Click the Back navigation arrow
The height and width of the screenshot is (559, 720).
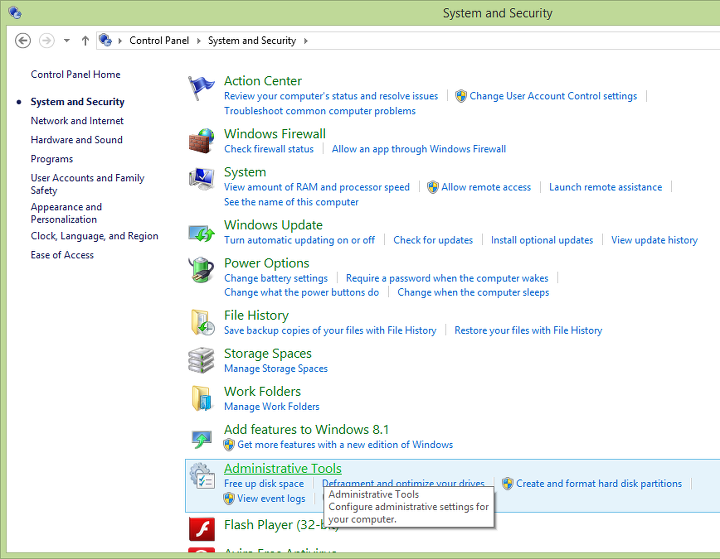[23, 40]
